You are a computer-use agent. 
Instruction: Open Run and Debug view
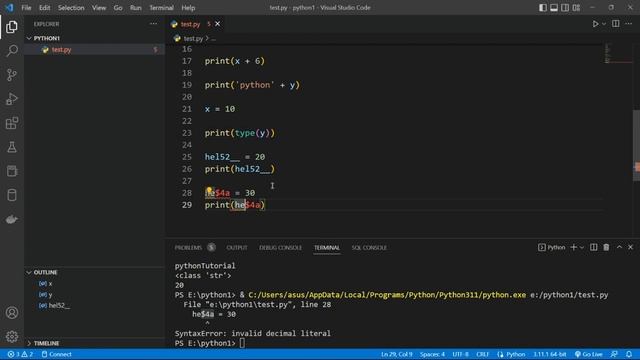click(12, 99)
